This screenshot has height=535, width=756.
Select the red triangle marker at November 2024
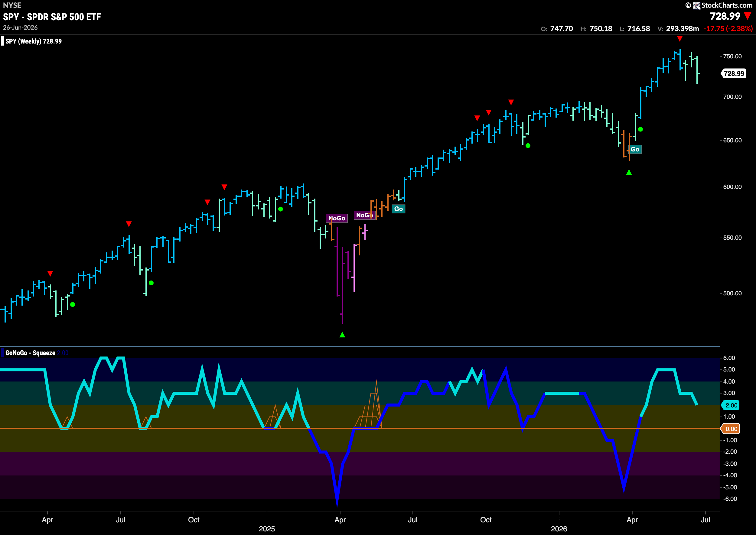[x=224, y=187]
